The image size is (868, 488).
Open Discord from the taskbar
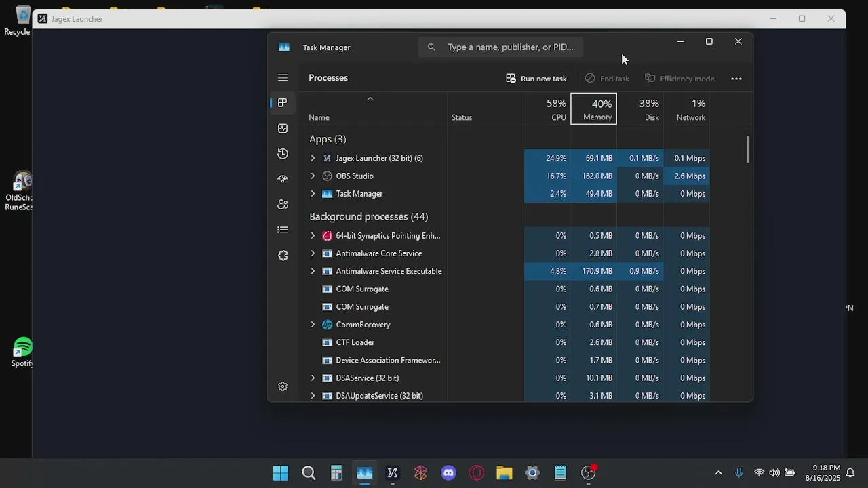(449, 473)
